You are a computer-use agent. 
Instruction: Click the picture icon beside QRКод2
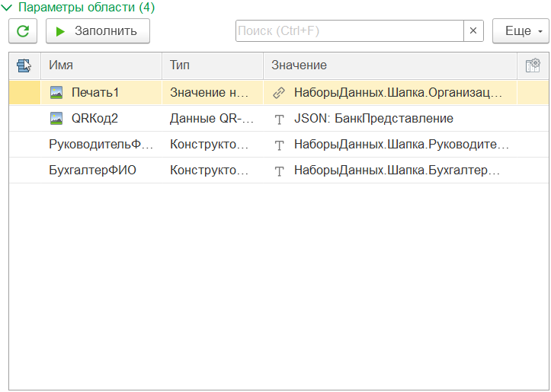[56, 119]
